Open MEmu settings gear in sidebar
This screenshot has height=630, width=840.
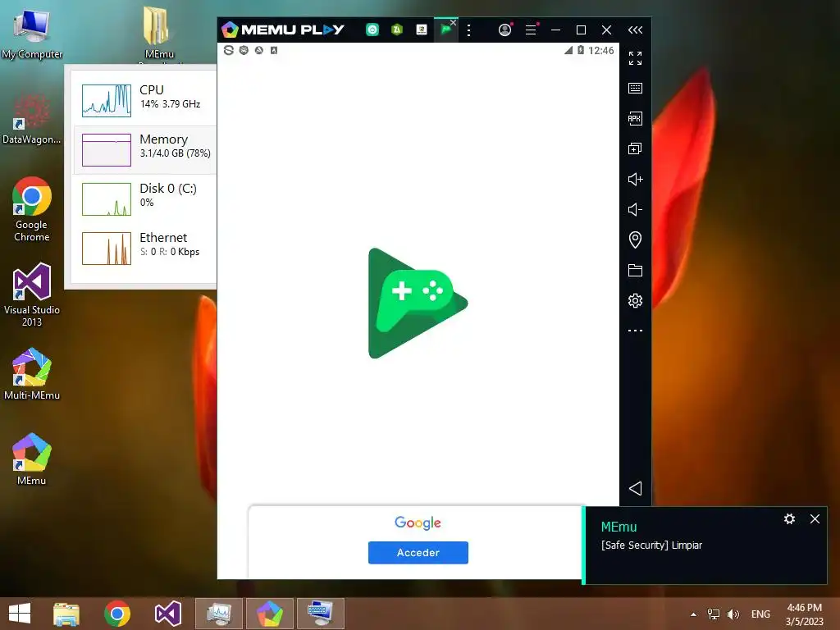point(636,300)
